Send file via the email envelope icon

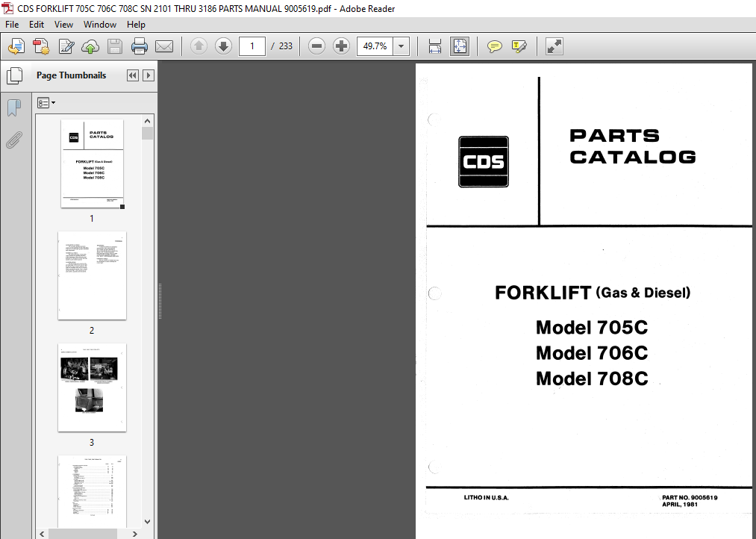[x=164, y=46]
